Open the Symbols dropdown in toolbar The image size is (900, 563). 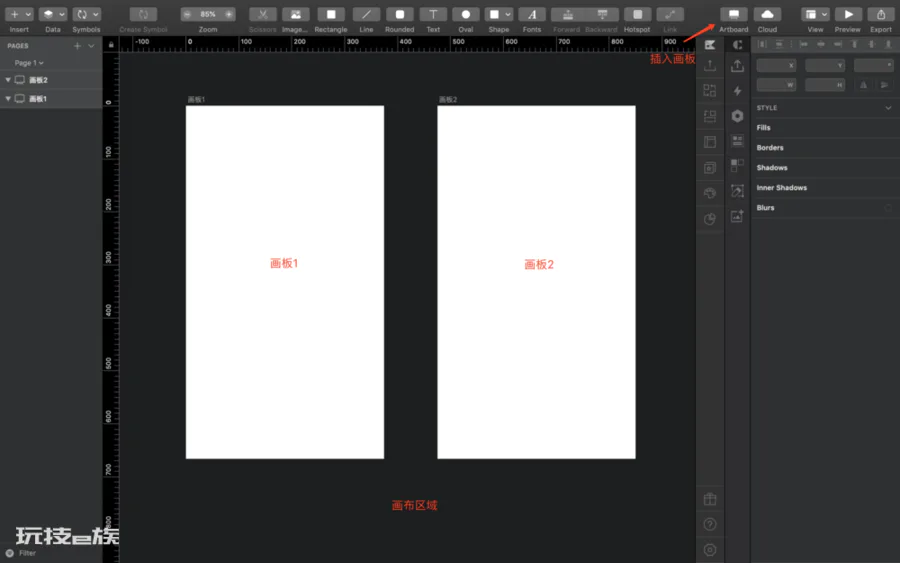click(x=86, y=14)
